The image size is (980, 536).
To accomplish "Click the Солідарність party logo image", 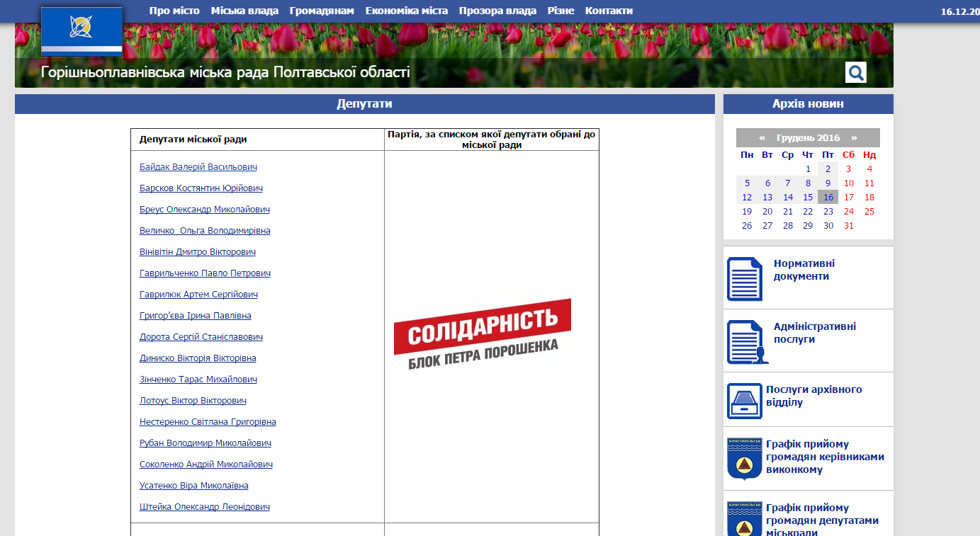I will pyautogui.click(x=483, y=335).
